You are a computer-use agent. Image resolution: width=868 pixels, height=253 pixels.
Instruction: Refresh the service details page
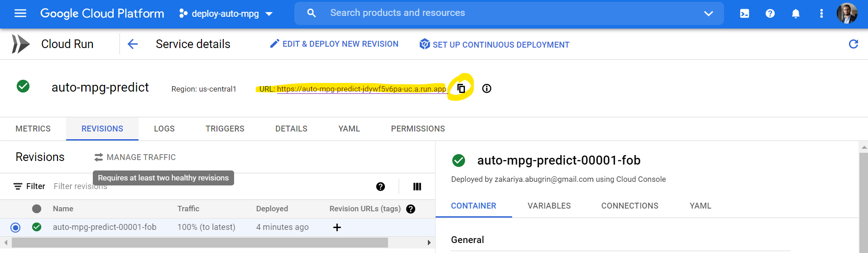point(853,44)
